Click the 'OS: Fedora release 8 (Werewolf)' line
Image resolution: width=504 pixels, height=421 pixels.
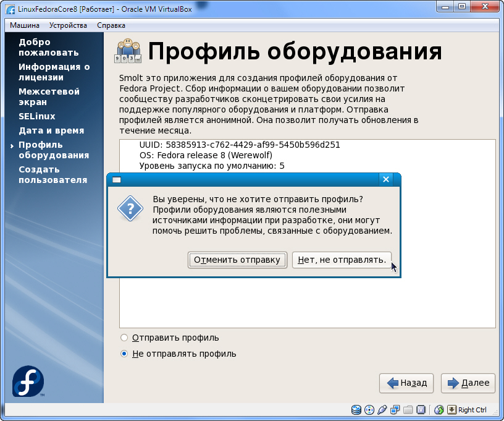tap(206, 155)
